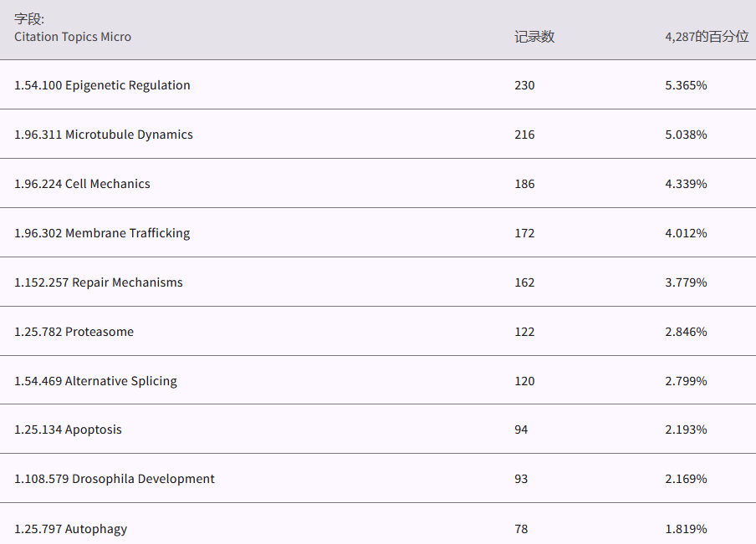Click the 4.339% value for Cell Mechanics
Viewport: 756px width, 544px height.
686,184
